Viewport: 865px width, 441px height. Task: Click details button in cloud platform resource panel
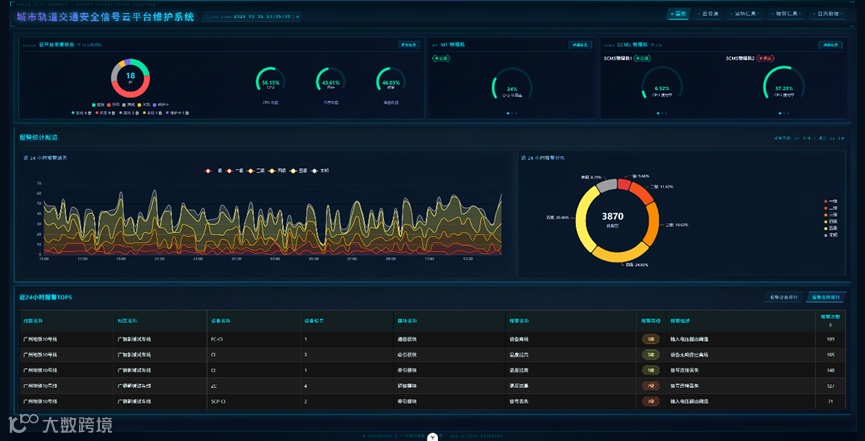tap(409, 45)
